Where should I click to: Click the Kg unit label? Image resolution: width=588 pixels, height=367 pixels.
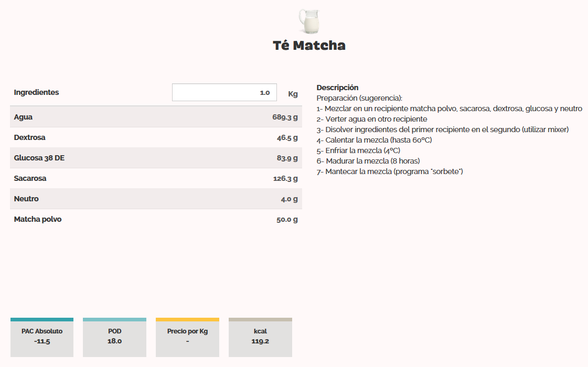pos(293,94)
